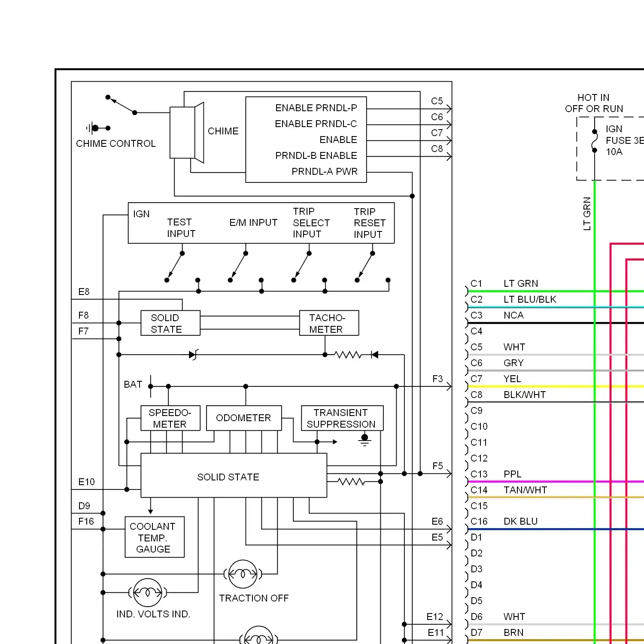Click the F8 pin label
The image size is (644, 644).
click(83, 316)
